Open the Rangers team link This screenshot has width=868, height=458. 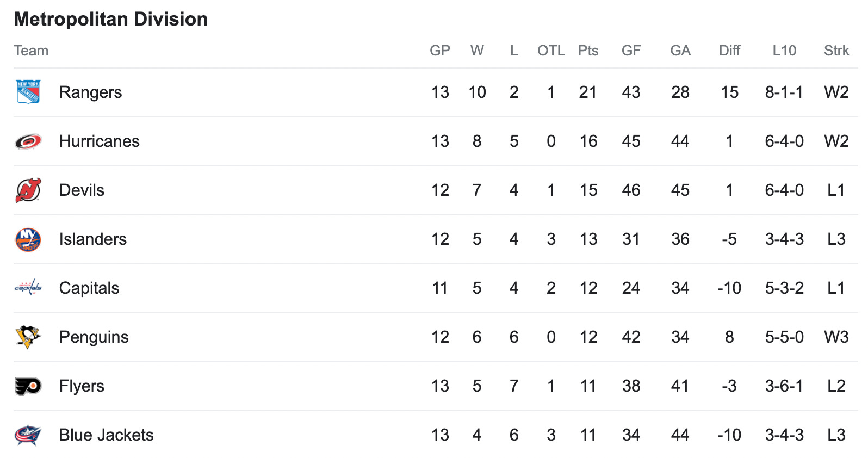pyautogui.click(x=90, y=92)
